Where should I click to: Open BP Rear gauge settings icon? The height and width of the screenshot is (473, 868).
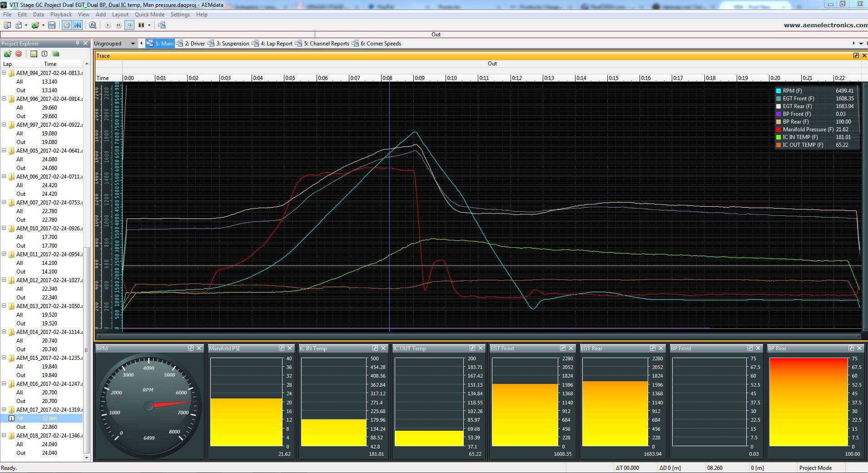[851, 348]
